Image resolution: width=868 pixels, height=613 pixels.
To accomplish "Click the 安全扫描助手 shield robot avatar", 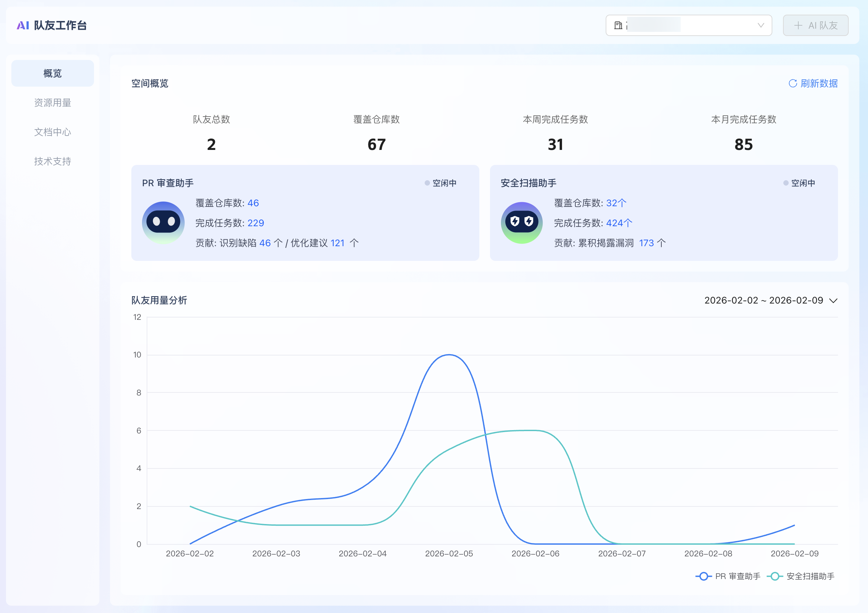I will coord(522,223).
